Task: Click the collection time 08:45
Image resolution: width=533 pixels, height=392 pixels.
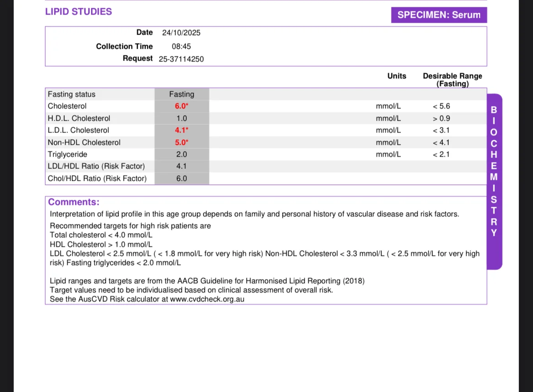Action: pos(181,46)
